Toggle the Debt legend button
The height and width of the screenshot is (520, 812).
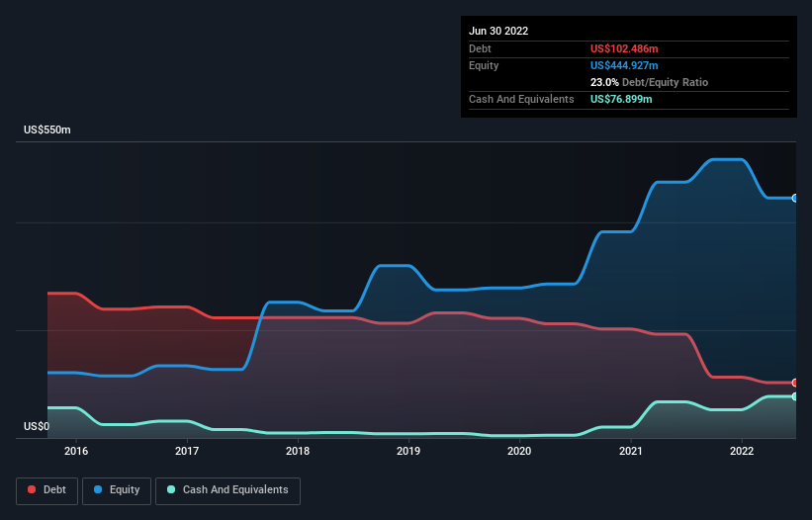pyautogui.click(x=46, y=490)
